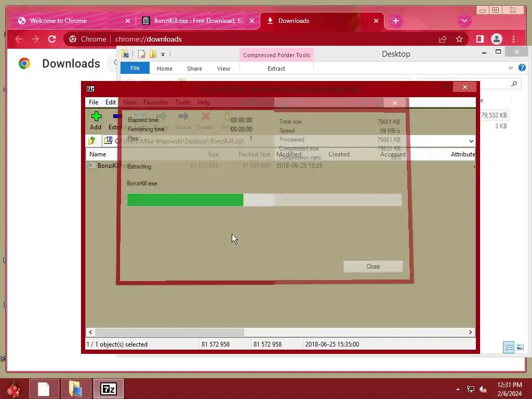Open File Explorer from the taskbar
Image resolution: width=532 pixels, height=399 pixels.
[x=76, y=389]
